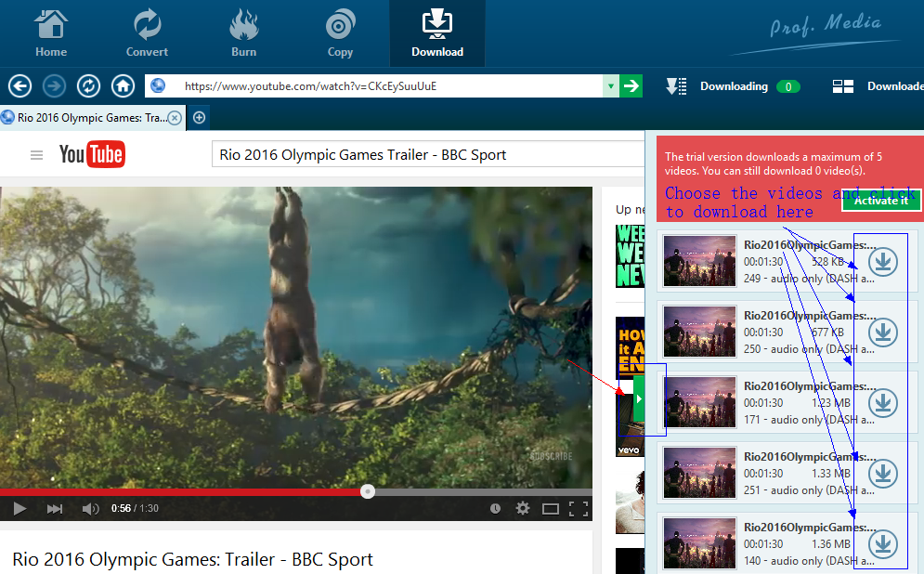This screenshot has width=924, height=574.
Task: Select the thumbnail of 251 audio item
Action: tap(699, 474)
